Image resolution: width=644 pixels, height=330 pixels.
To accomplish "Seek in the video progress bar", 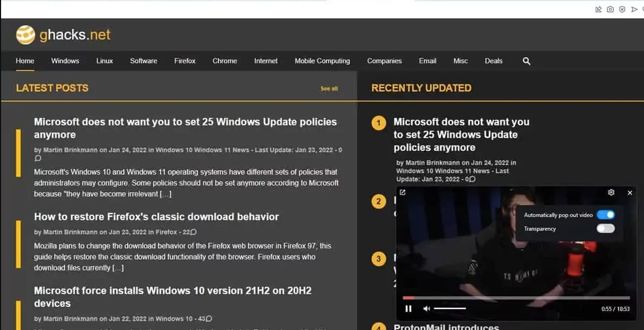I will [516, 297].
